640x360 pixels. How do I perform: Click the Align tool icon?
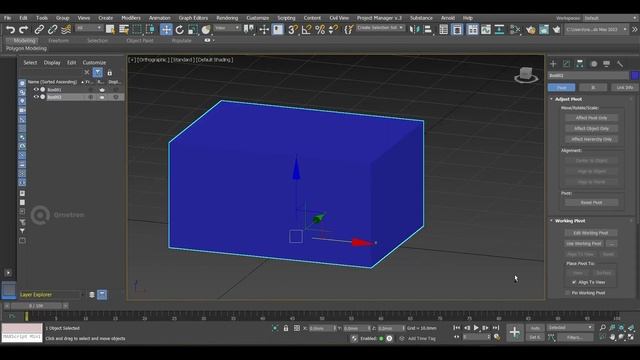(428, 29)
